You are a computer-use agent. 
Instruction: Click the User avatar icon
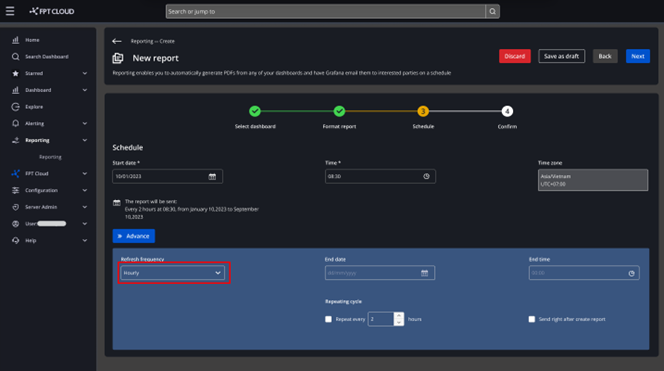pos(16,224)
